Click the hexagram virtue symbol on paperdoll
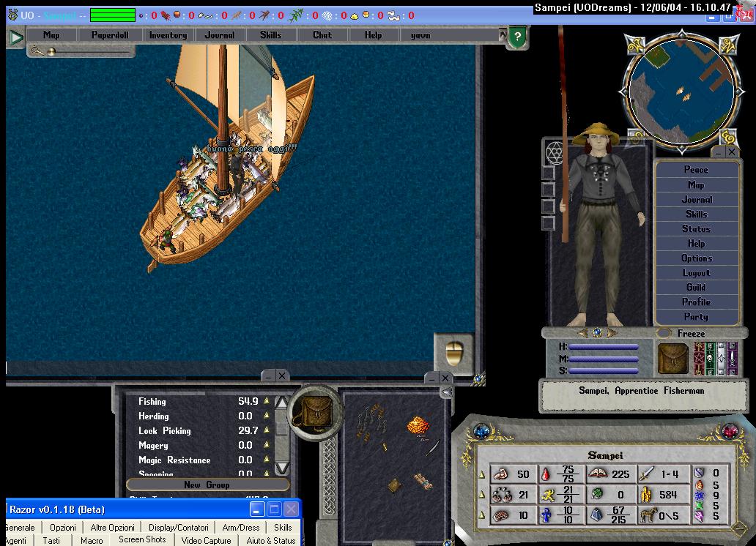 point(554,153)
